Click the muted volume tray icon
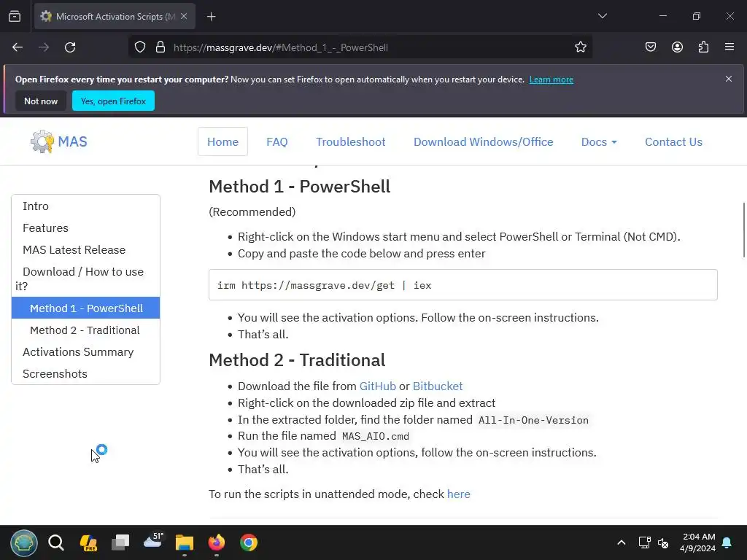 [663, 542]
